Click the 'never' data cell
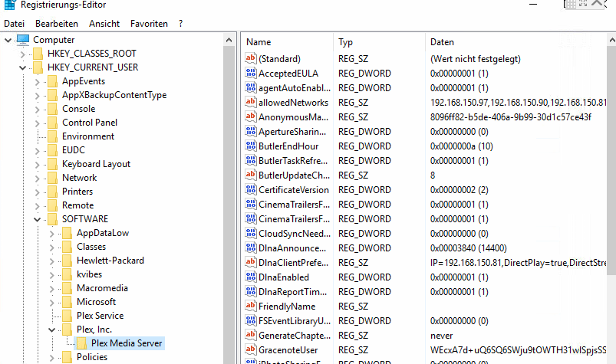This screenshot has width=616, height=364. tap(441, 336)
